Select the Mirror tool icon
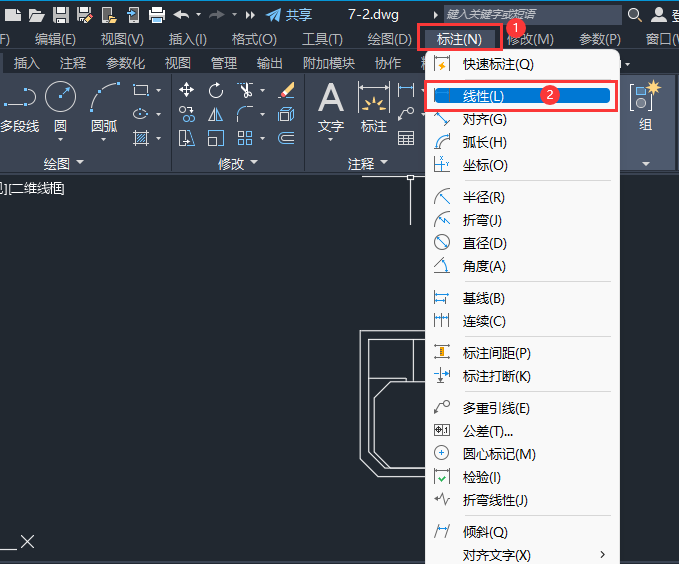Viewport: 679px width, 564px height. [216, 115]
